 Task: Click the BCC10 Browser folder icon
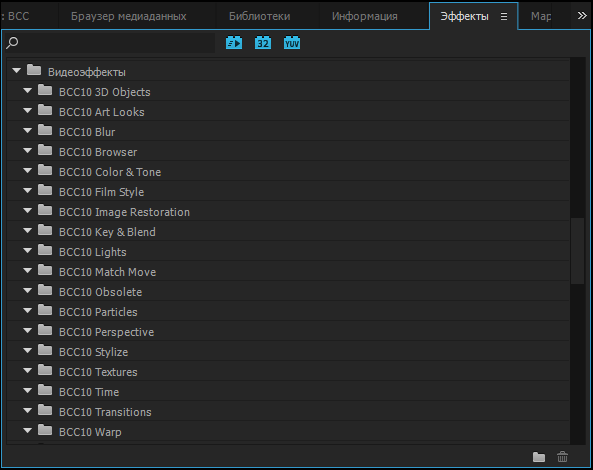(x=45, y=150)
